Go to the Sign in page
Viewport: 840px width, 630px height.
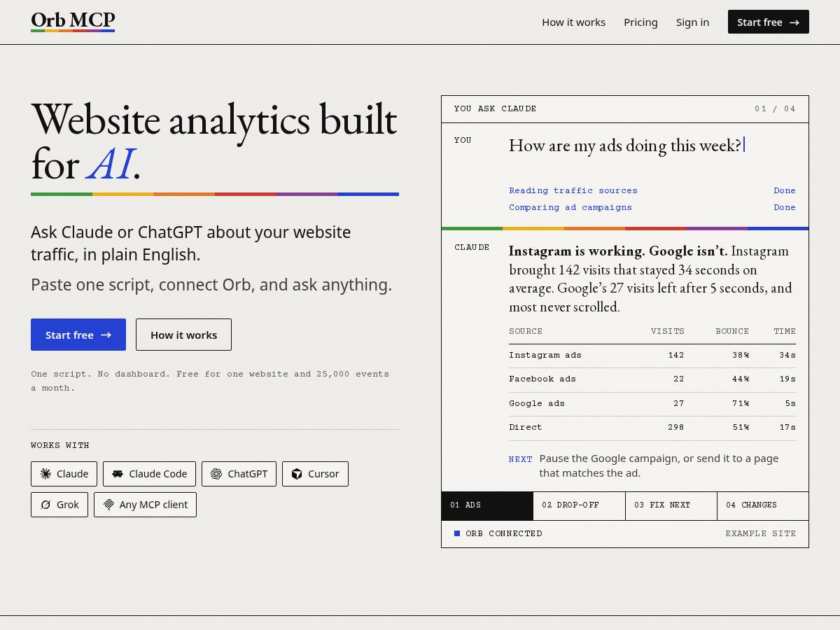(x=692, y=22)
